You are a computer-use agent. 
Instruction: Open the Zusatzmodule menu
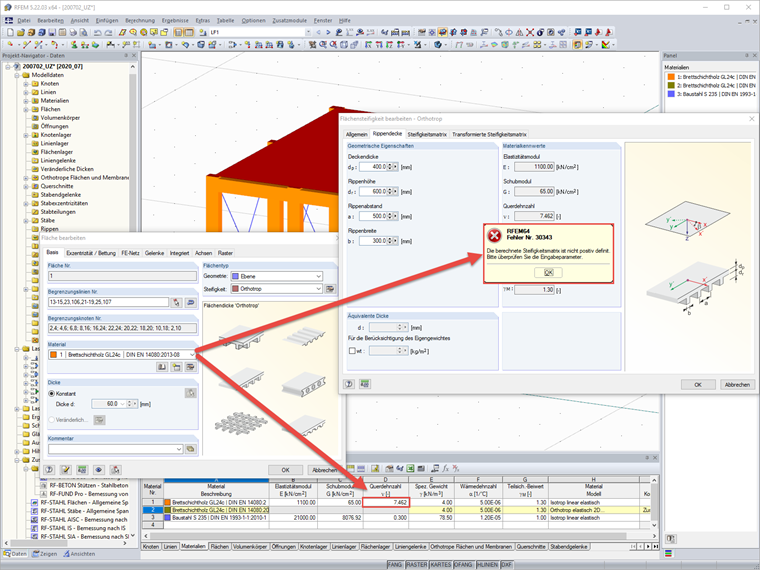(x=289, y=20)
